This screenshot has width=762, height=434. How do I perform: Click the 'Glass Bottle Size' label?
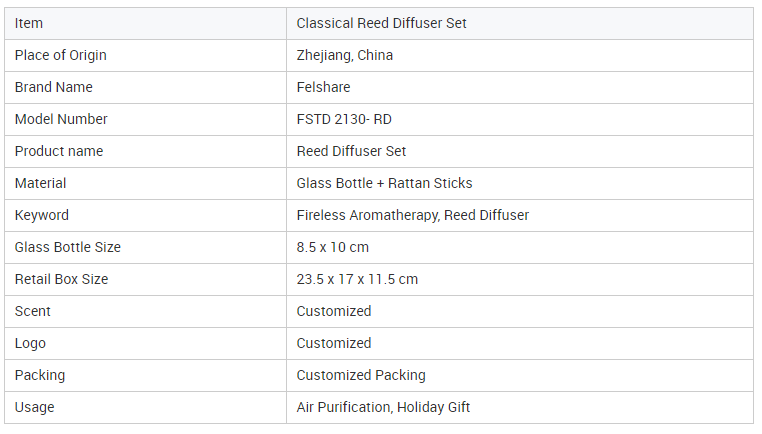pyautogui.click(x=67, y=247)
